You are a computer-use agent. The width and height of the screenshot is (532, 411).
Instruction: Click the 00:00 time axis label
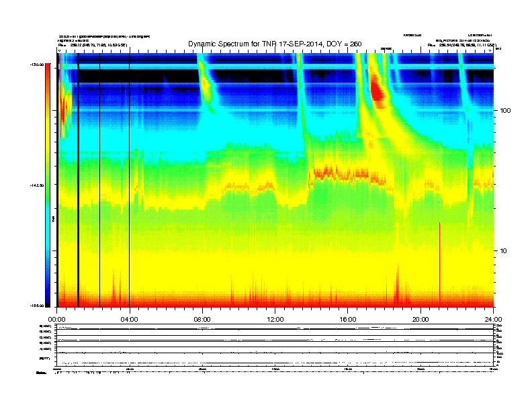[56, 320]
